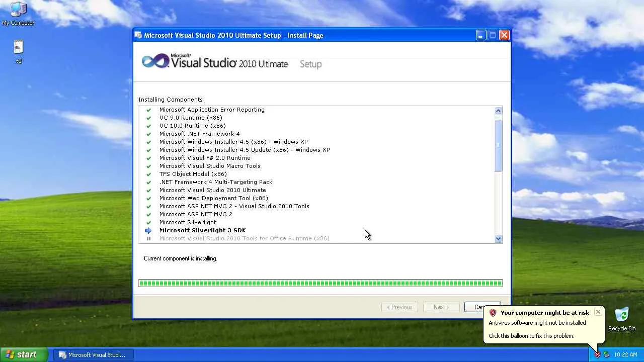Viewport: 644px width, 362px height.
Task: Click the component list's scroll-up arrow
Action: point(498,111)
